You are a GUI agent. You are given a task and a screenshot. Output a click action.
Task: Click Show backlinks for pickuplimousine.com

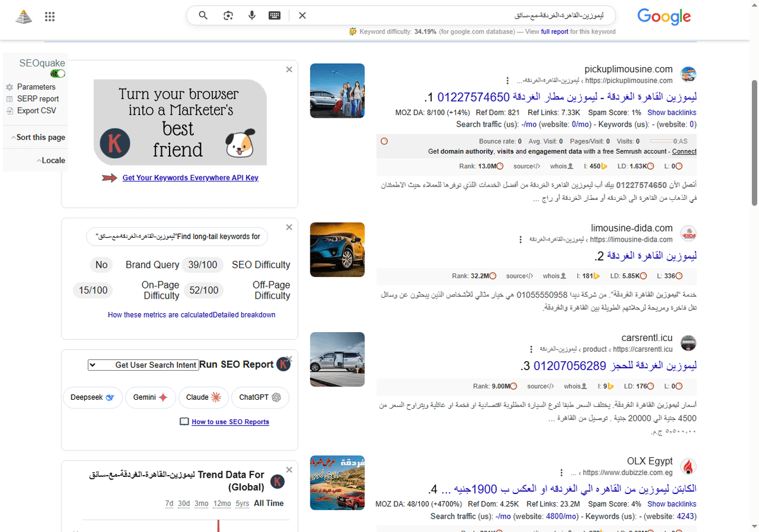(x=673, y=112)
